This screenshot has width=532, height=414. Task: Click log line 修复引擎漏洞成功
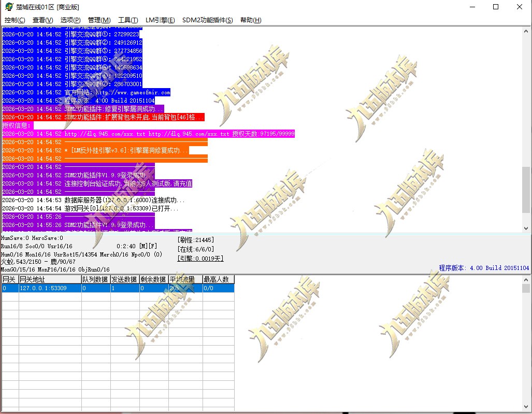(83, 109)
